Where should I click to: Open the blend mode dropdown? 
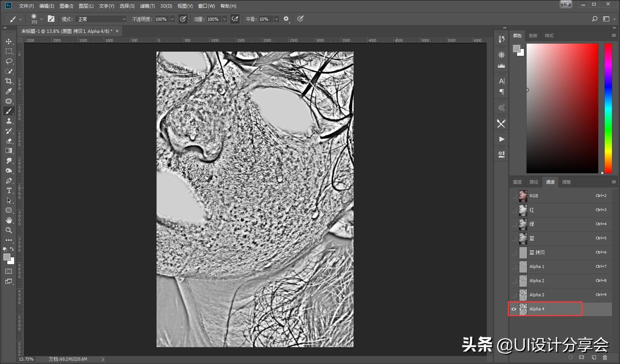[101, 19]
